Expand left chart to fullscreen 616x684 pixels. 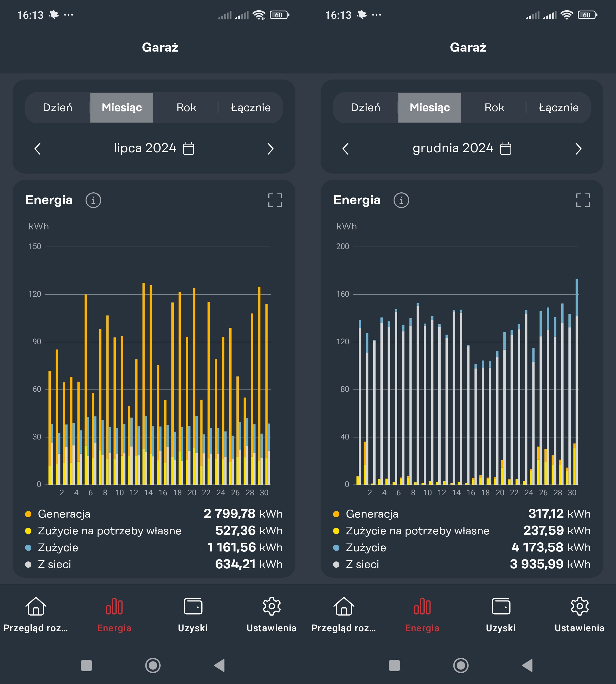[275, 200]
